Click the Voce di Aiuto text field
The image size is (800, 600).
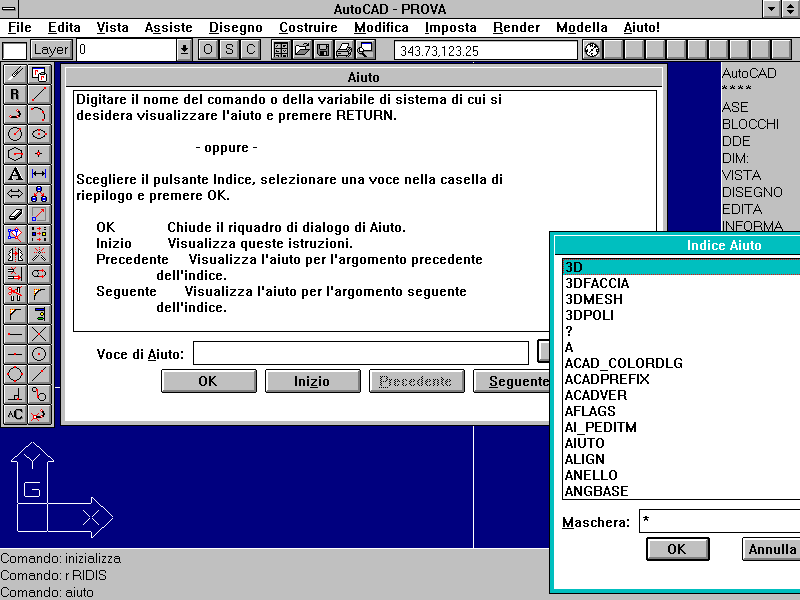pyautogui.click(x=360, y=353)
